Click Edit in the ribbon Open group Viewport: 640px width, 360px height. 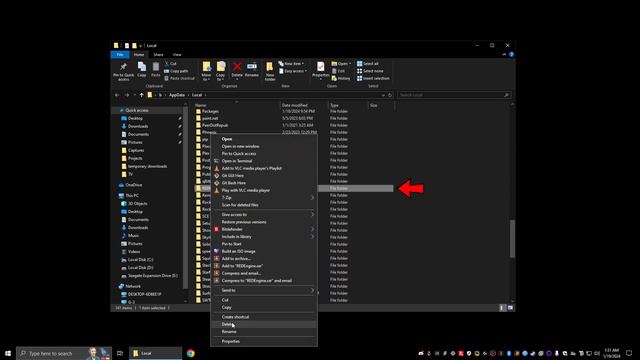338,71
